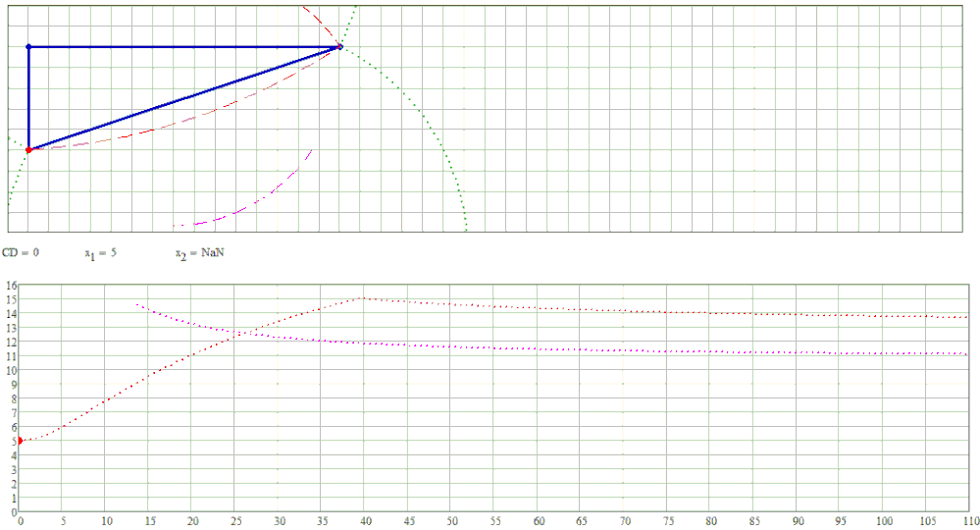The height and width of the screenshot is (530, 980).
Task: Click the y-axis label 12
Action: coord(11,342)
